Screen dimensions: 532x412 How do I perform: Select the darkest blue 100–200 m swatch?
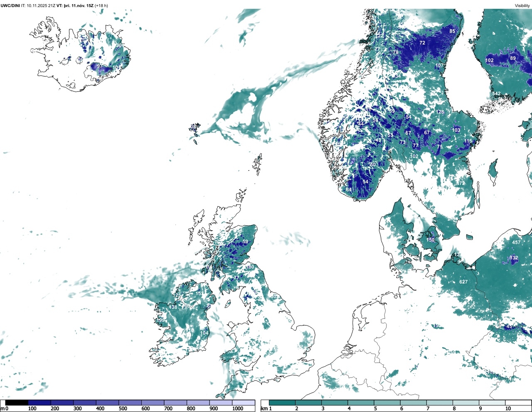pyautogui.click(x=39, y=402)
